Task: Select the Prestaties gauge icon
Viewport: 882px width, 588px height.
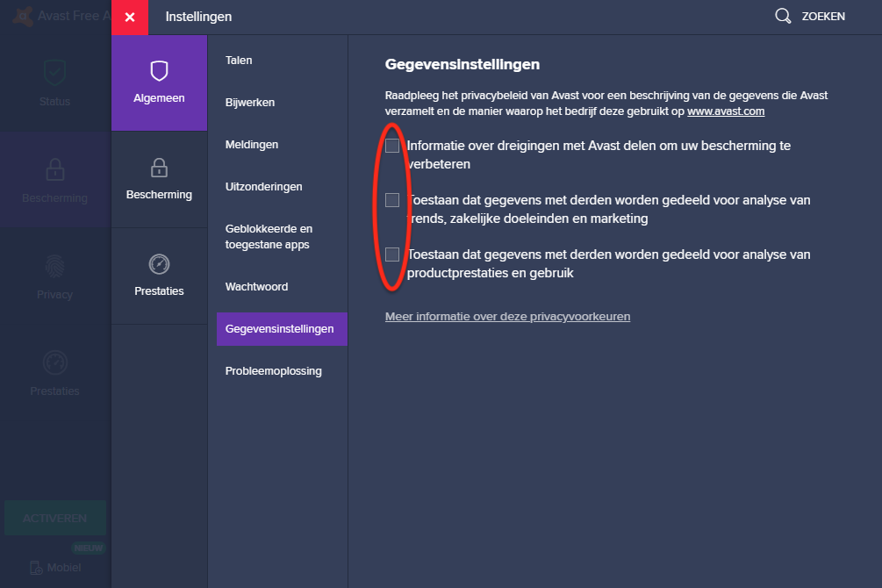Action: tap(159, 264)
